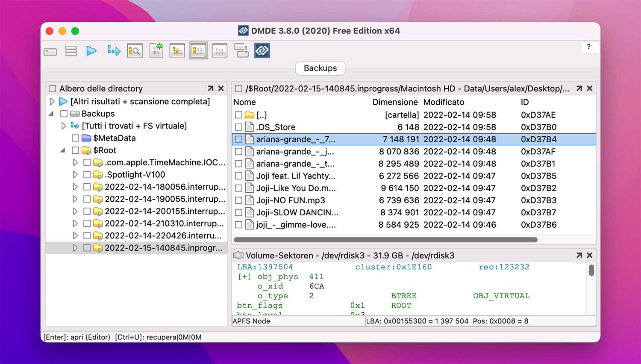The image size is (641, 364).
Task: Click the 2022-02-14-220426.interru folder name
Action: tap(163, 235)
